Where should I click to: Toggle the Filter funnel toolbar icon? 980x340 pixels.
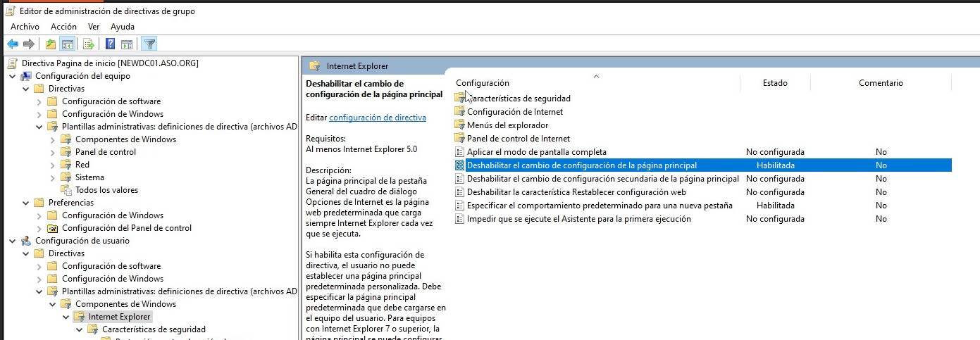(x=149, y=44)
